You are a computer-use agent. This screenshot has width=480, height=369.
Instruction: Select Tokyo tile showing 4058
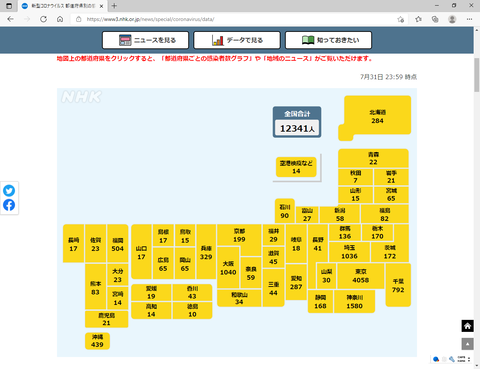(x=361, y=276)
